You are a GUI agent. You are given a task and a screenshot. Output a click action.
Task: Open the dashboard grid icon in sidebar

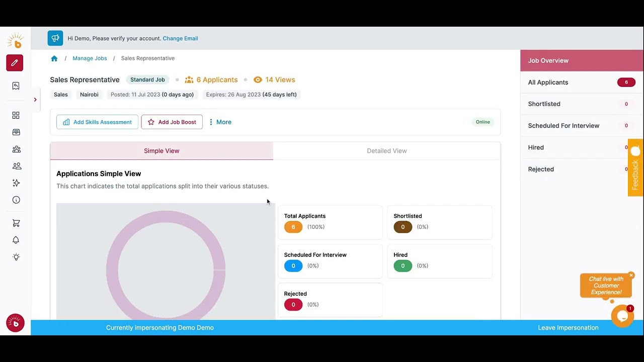click(16, 116)
